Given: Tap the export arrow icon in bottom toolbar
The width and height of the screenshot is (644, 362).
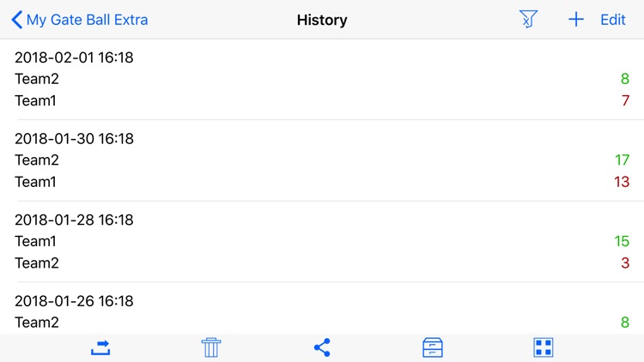Looking at the screenshot, I should 101,347.
